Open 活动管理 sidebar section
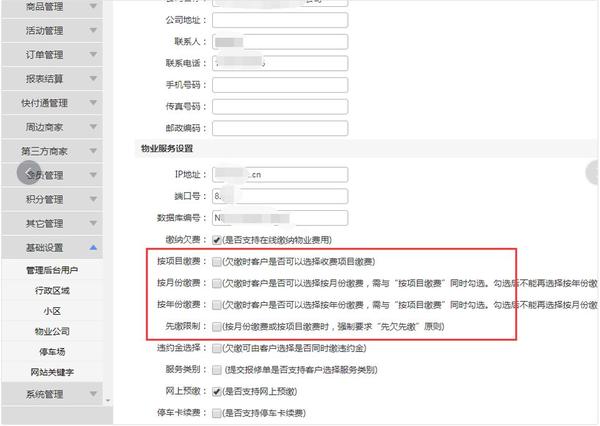The width and height of the screenshot is (600, 426). coord(52,31)
